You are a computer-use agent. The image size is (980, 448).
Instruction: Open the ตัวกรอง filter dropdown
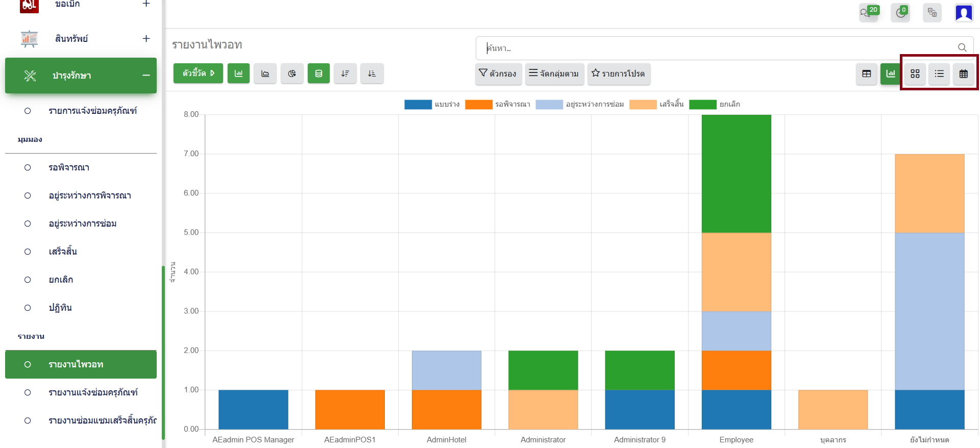click(x=498, y=73)
